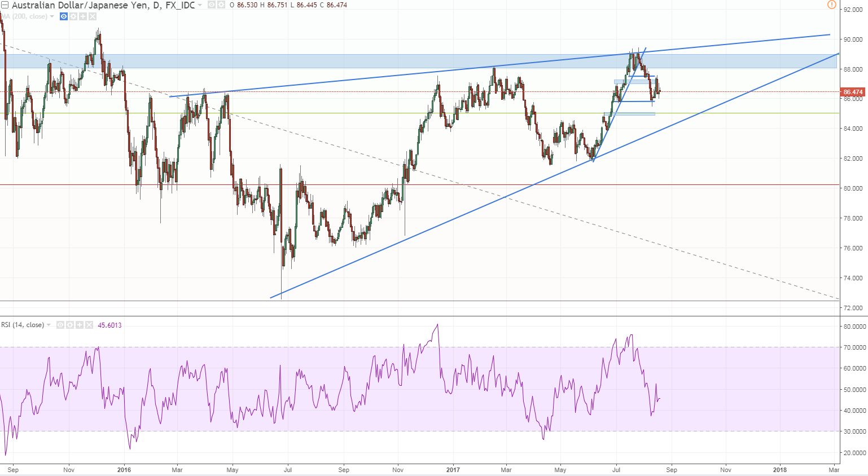Viewport: 868px width, 476px height.
Task: Click the RSI value 45.6013
Action: pos(109,325)
